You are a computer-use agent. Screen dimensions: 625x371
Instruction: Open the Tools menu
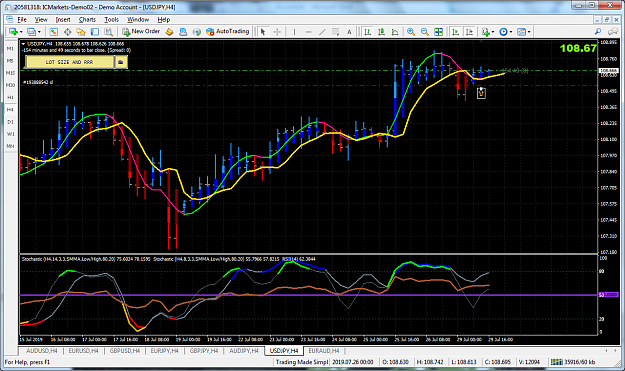[112, 20]
